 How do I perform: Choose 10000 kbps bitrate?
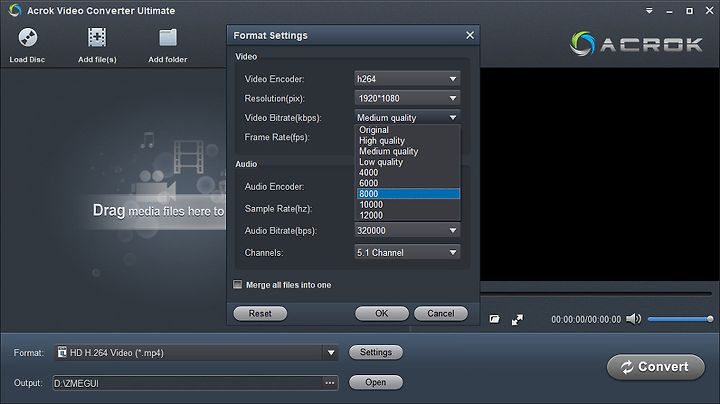coord(408,204)
